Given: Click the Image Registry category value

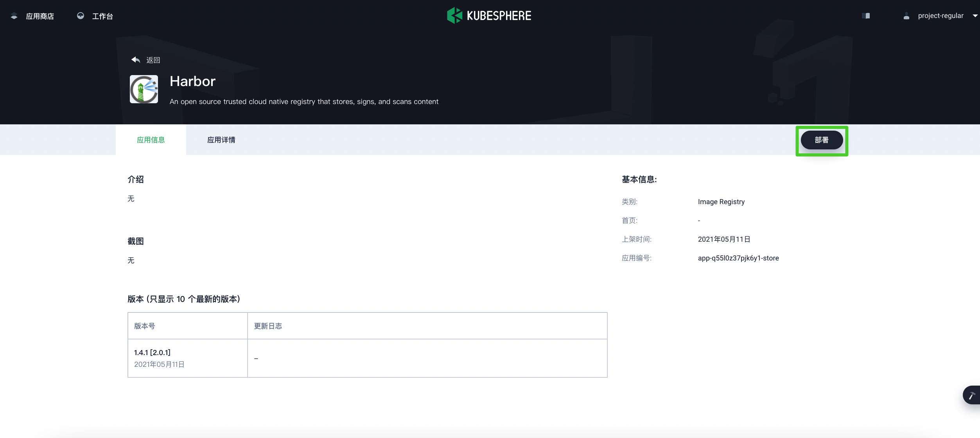Looking at the screenshot, I should click(x=721, y=201).
